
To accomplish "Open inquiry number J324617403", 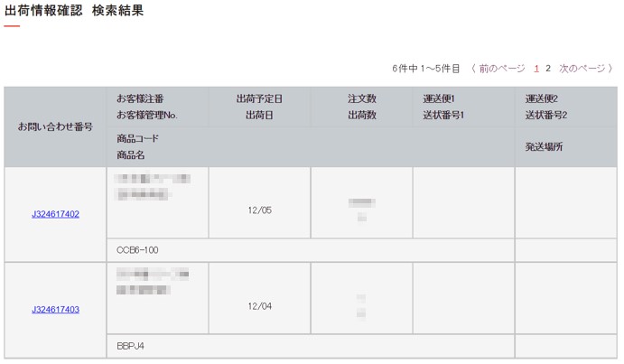I will click(x=55, y=310).
